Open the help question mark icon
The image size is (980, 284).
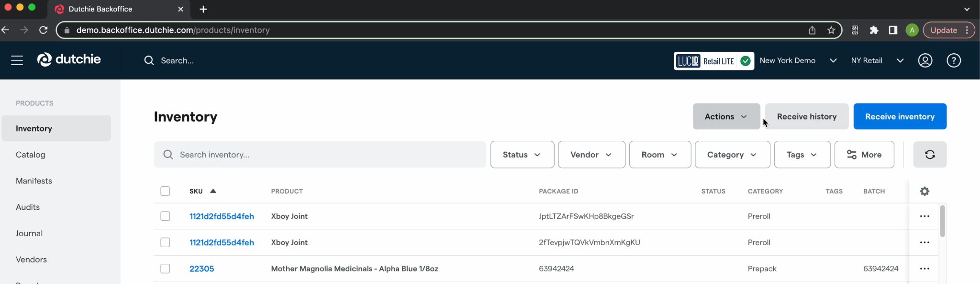(953, 60)
